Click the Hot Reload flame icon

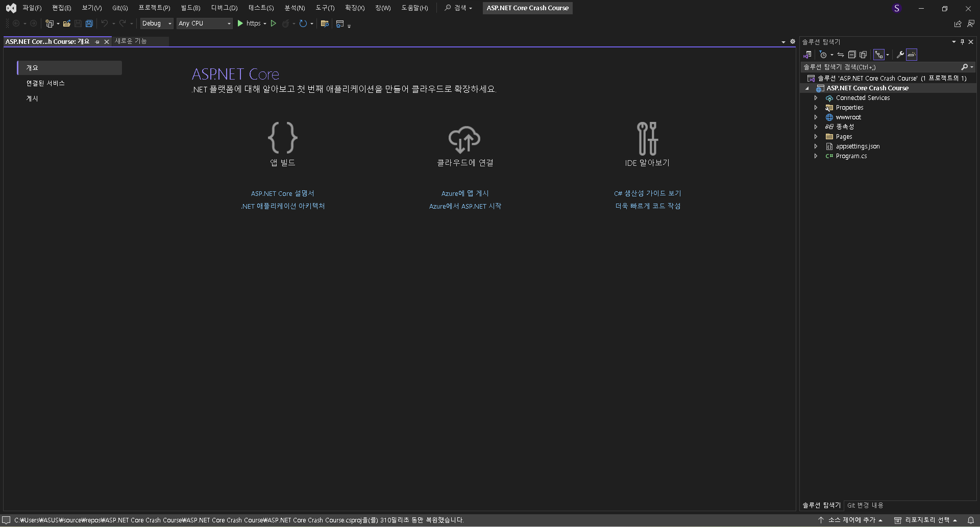(286, 23)
